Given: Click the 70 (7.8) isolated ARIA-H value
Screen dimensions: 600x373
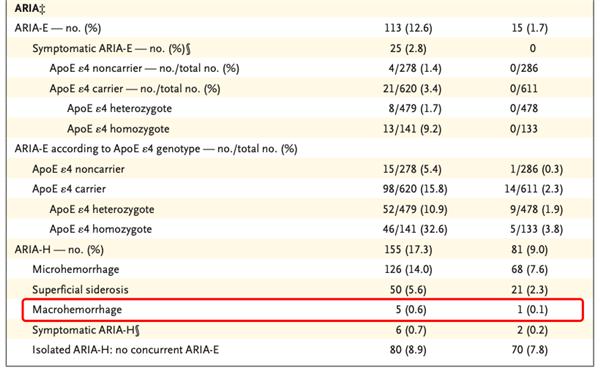Looking at the screenshot, I should 530,350.
